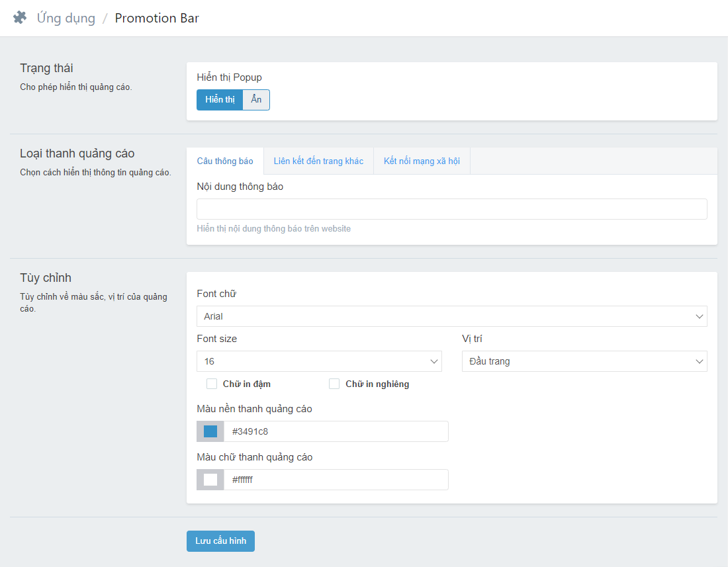Click the Font chữ dropdown chevron arrow

coord(700,316)
